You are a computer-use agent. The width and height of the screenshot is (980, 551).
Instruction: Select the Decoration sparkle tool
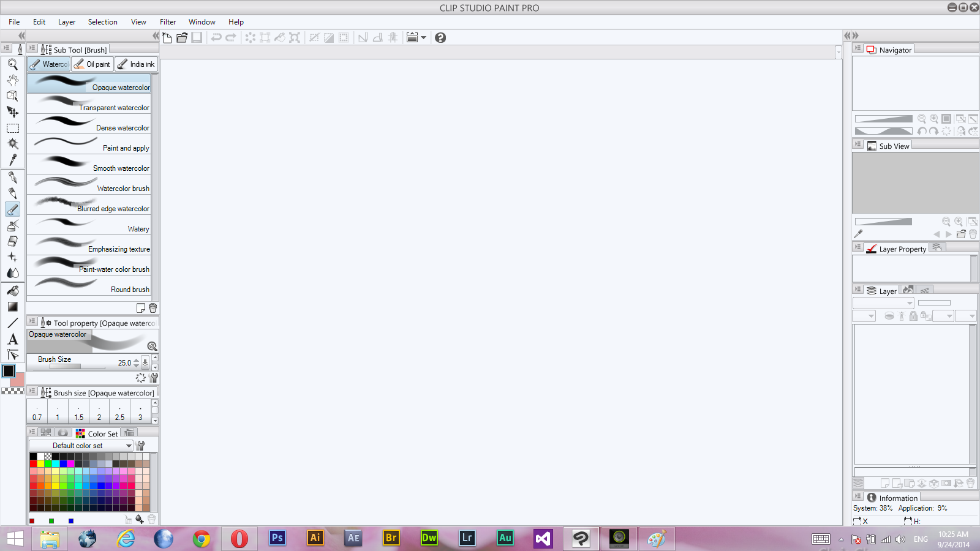[12, 257]
